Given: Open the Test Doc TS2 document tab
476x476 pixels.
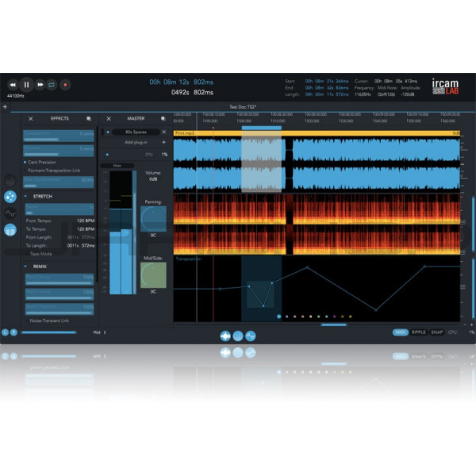Looking at the screenshot, I should tap(240, 106).
